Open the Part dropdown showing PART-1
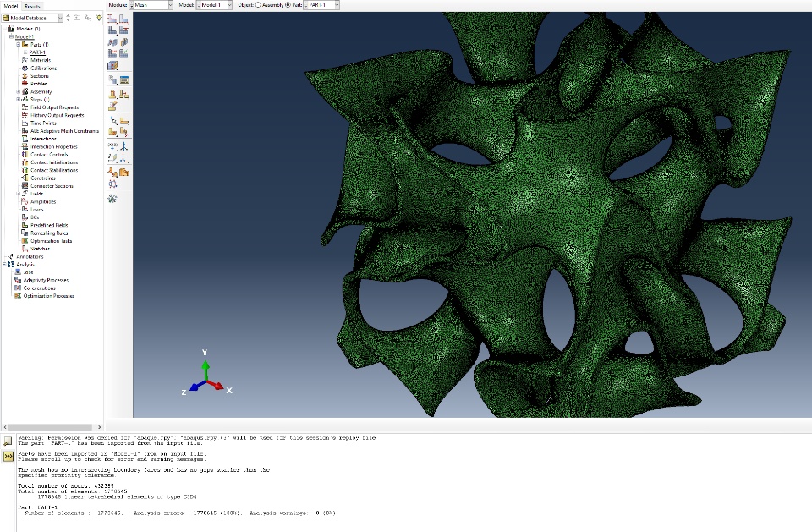Viewport: 812px width, 532px height. (x=321, y=5)
